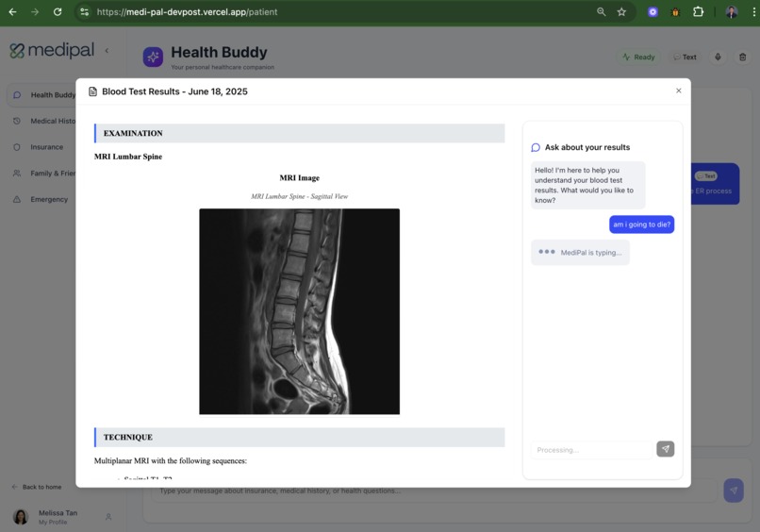Image resolution: width=760 pixels, height=532 pixels.
Task: Send the message in the results chat panel
Action: [666, 449]
